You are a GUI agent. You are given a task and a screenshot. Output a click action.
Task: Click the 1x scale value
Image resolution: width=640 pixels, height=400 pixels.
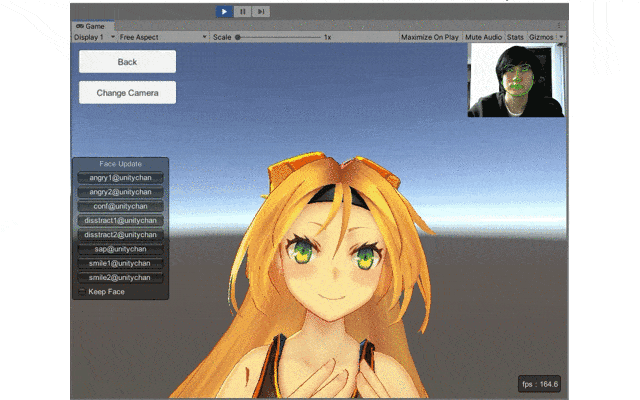point(327,37)
